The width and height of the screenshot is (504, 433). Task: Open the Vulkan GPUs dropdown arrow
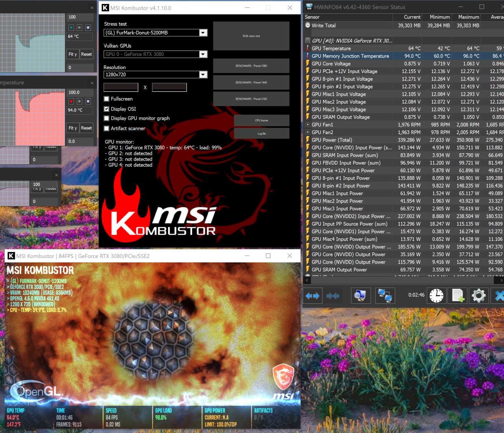203,54
